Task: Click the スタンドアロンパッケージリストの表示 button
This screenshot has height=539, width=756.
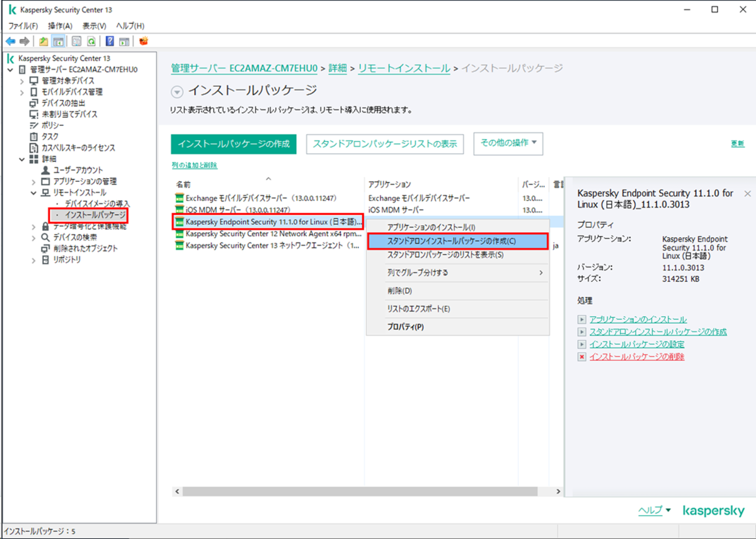Action: tap(385, 144)
